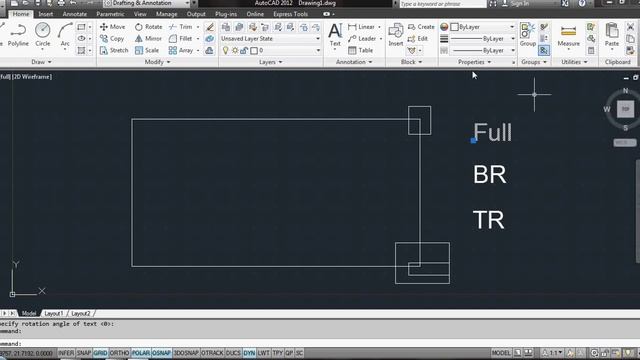Switch to the Parametric ribbon tab
The width and height of the screenshot is (640, 360).
tap(110, 14)
